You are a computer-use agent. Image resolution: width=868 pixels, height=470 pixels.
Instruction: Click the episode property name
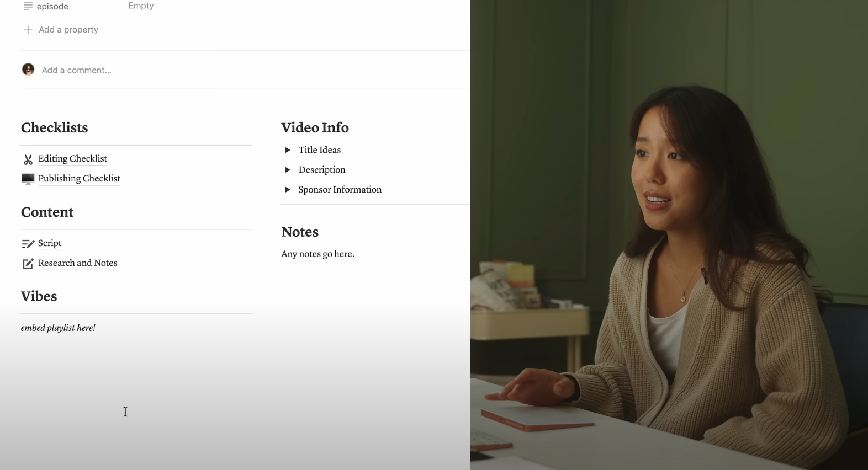(x=52, y=7)
